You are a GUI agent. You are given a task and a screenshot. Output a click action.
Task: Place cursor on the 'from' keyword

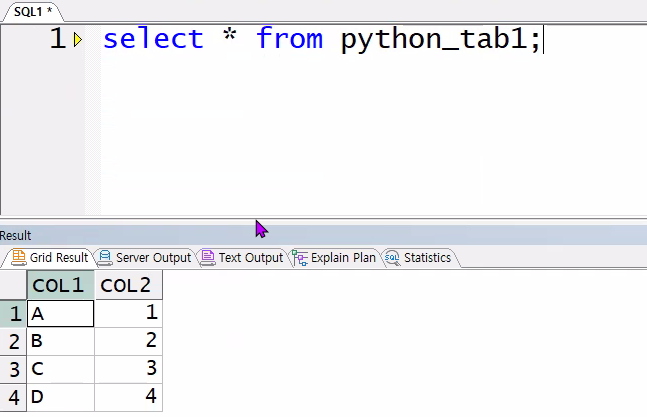[289, 39]
